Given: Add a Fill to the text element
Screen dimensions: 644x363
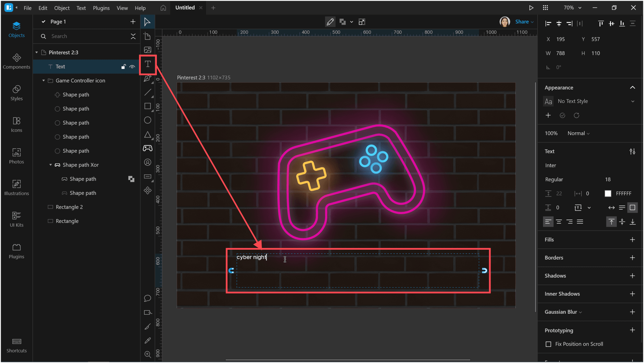Looking at the screenshot, I should [x=633, y=239].
